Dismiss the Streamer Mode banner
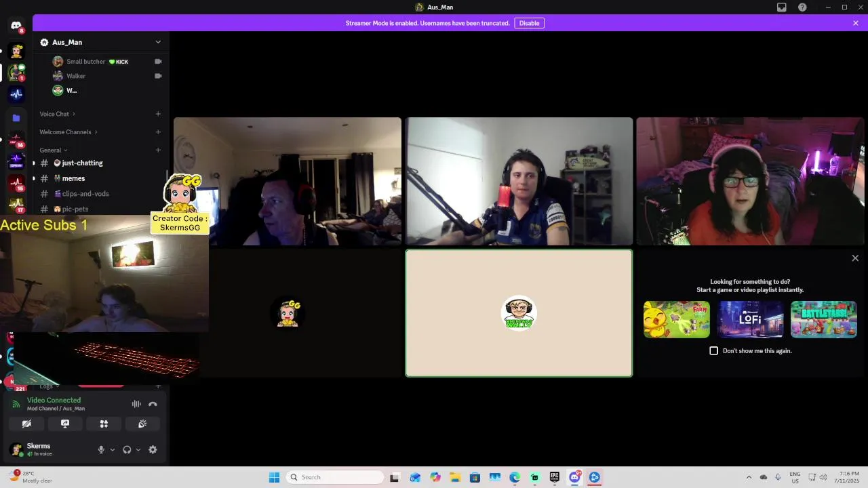 click(856, 23)
